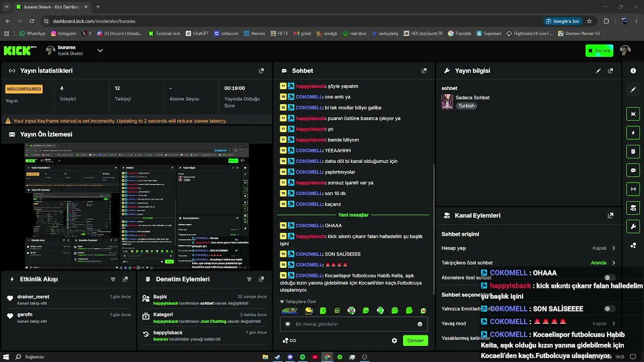The image size is (644, 362).
Task: Open the info icon in right sidebar
Action: pyautogui.click(x=633, y=71)
